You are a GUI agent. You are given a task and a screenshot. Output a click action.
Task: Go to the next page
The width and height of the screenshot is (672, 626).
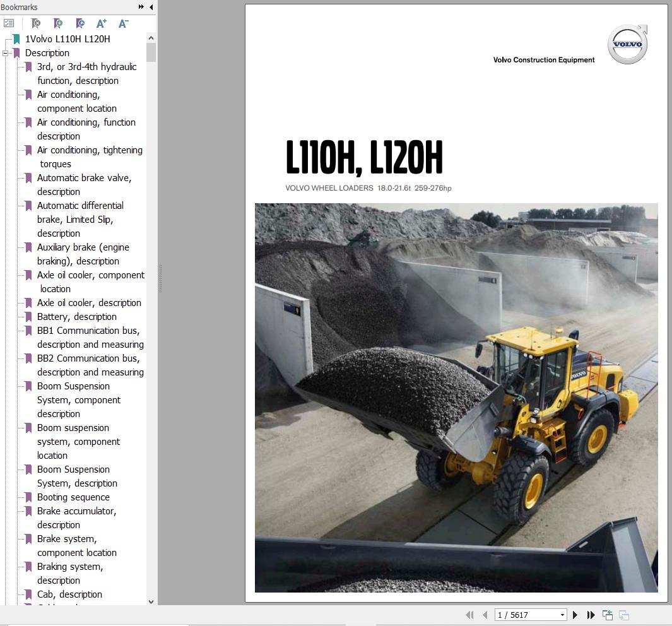tap(575, 615)
